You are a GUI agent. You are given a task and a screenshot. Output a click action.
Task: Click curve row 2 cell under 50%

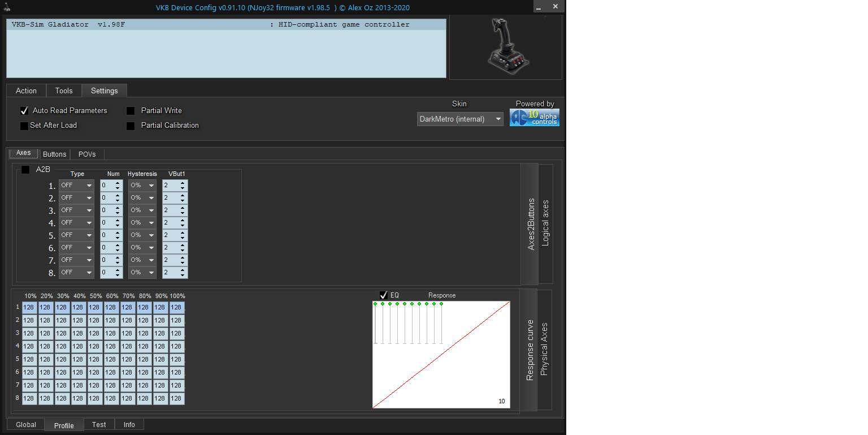coord(95,321)
